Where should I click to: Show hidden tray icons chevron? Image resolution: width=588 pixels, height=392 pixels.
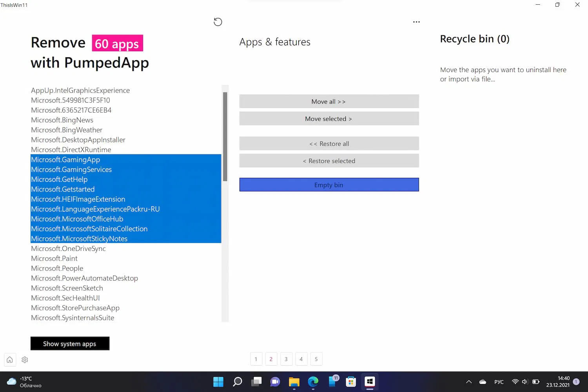click(469, 382)
